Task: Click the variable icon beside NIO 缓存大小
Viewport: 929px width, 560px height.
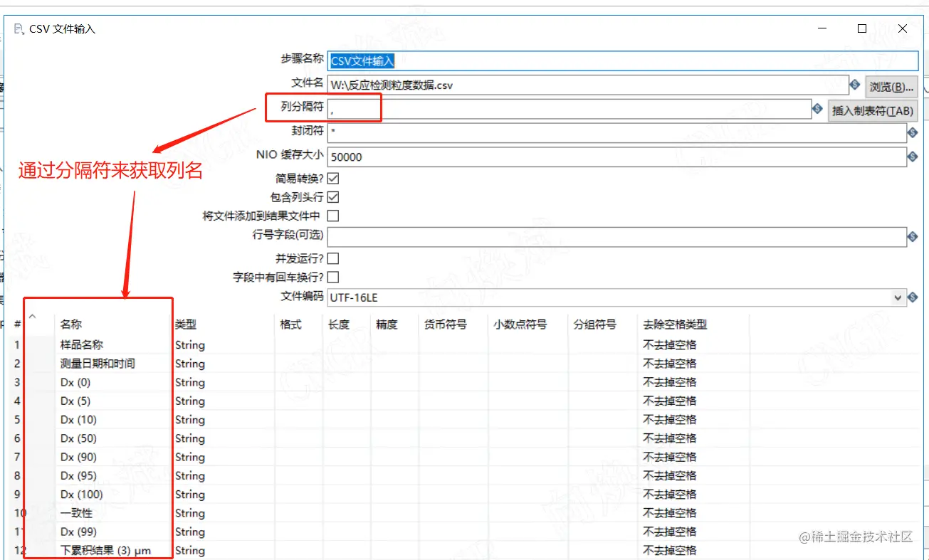Action: pos(913,157)
